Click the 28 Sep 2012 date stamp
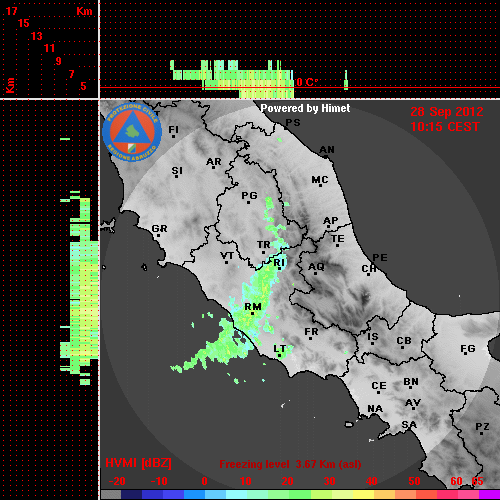Screen dimensions: 500x500 coord(447,112)
